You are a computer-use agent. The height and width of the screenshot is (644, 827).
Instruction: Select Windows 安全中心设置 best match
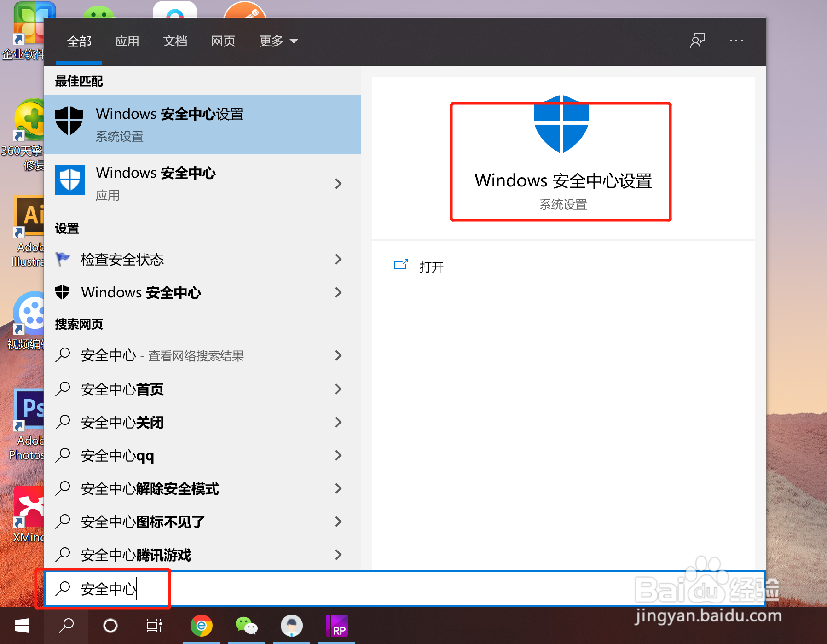[x=202, y=125]
